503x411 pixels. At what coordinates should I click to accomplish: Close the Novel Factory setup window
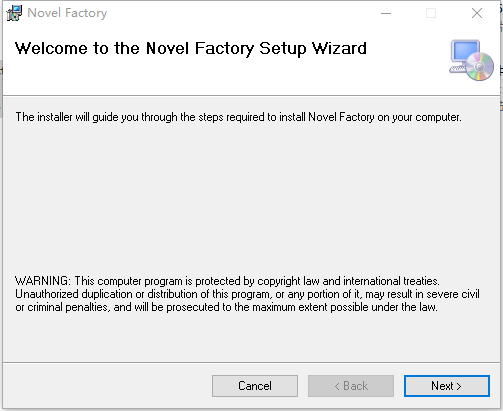(x=477, y=13)
